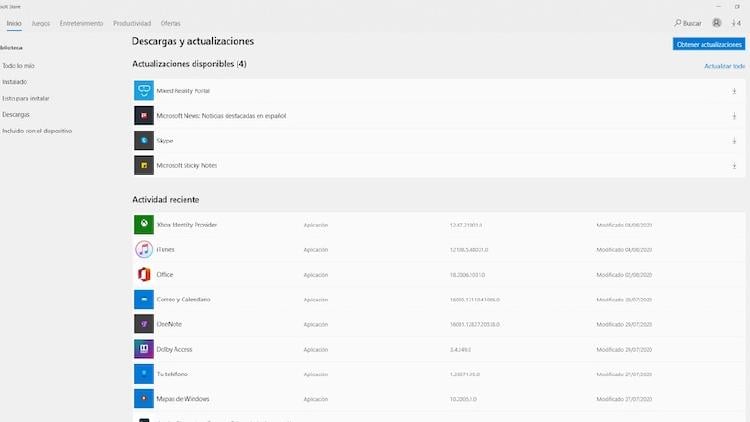Click the iTunes app icon

point(143,249)
